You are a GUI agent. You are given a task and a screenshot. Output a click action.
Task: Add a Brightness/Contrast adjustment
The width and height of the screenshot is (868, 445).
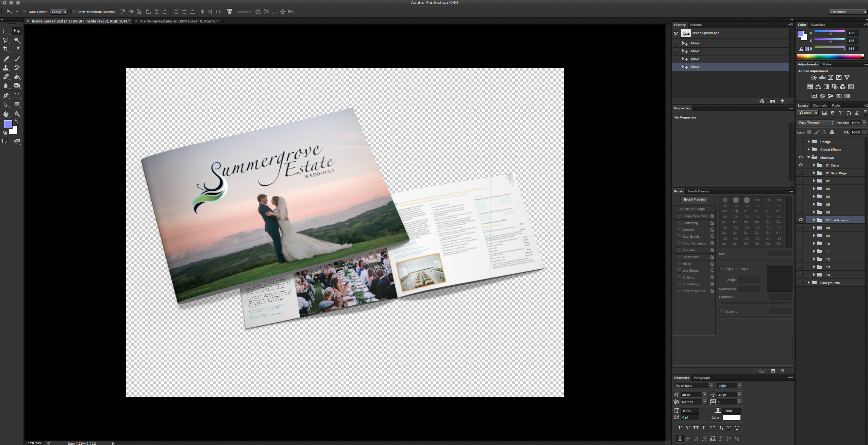click(x=814, y=78)
